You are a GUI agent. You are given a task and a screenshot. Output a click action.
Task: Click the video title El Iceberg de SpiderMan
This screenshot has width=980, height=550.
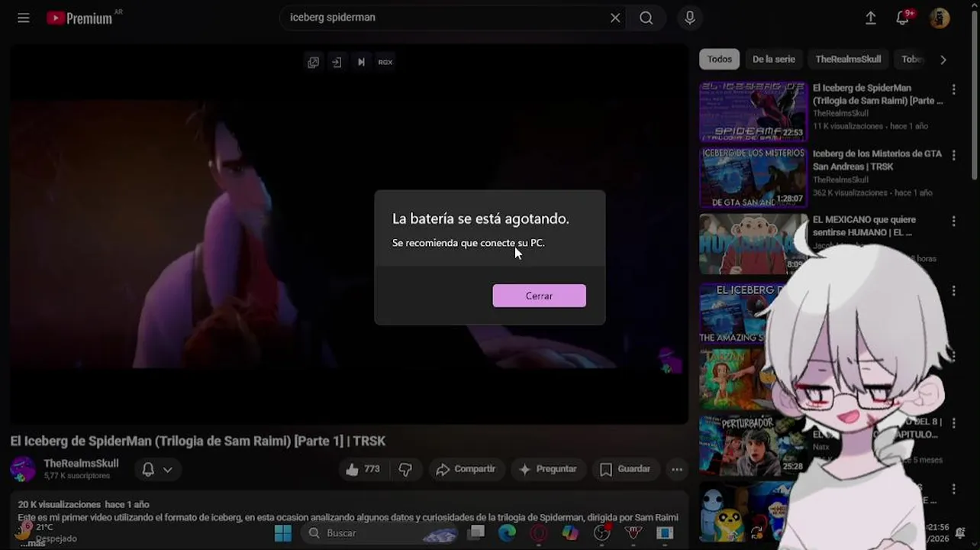pyautogui.click(x=198, y=441)
